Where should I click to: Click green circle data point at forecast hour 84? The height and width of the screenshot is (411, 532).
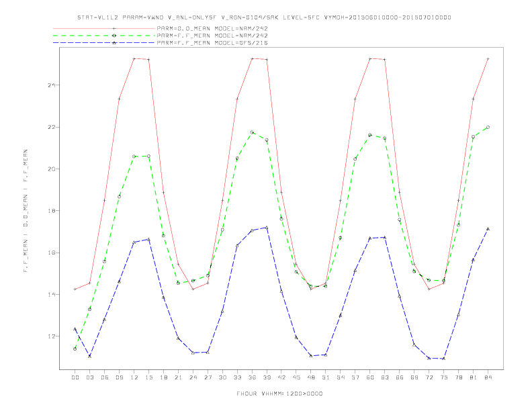point(488,127)
